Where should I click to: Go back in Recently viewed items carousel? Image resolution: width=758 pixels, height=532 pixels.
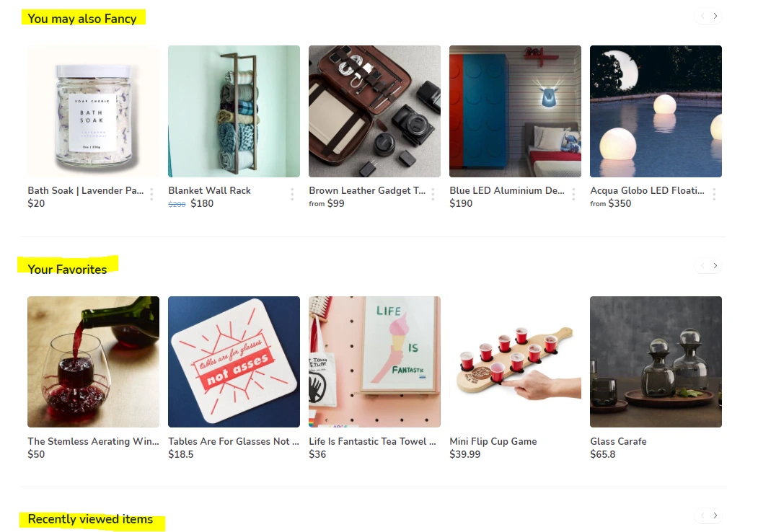coord(702,515)
